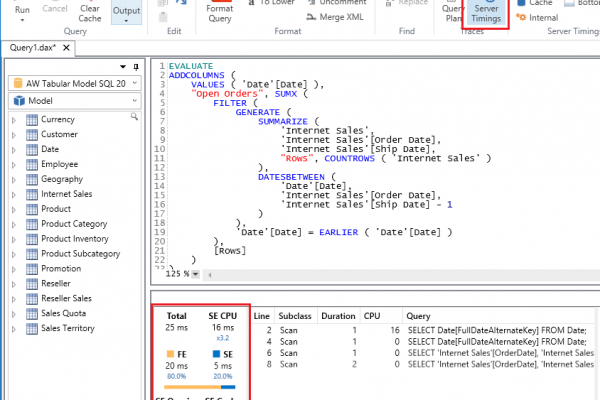Pin the metadata pane
This screenshot has height=400, width=600.
[x=136, y=67]
